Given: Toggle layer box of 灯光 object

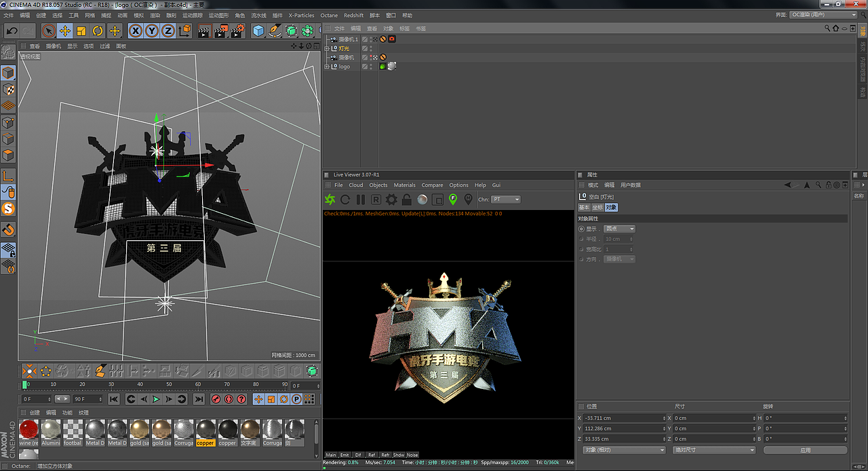Looking at the screenshot, I should (x=365, y=48).
